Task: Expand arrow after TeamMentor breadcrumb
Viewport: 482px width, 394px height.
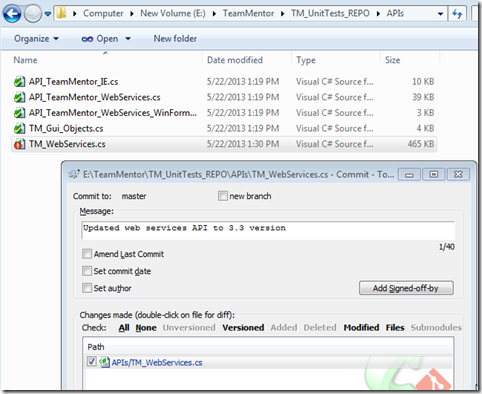Action: 283,14
